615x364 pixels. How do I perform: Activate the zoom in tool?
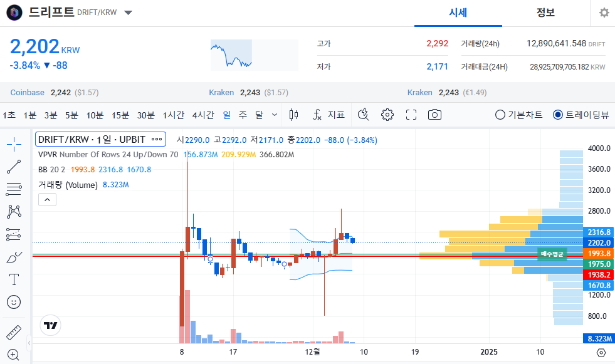(14, 355)
